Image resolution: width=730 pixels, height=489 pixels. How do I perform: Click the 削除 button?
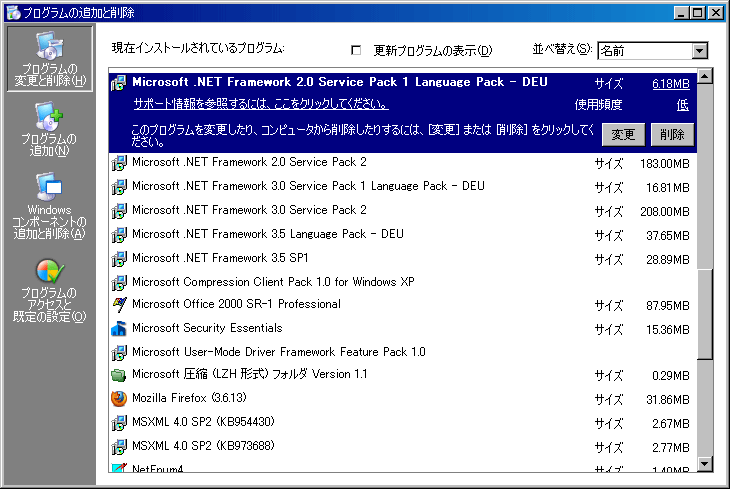(672, 135)
